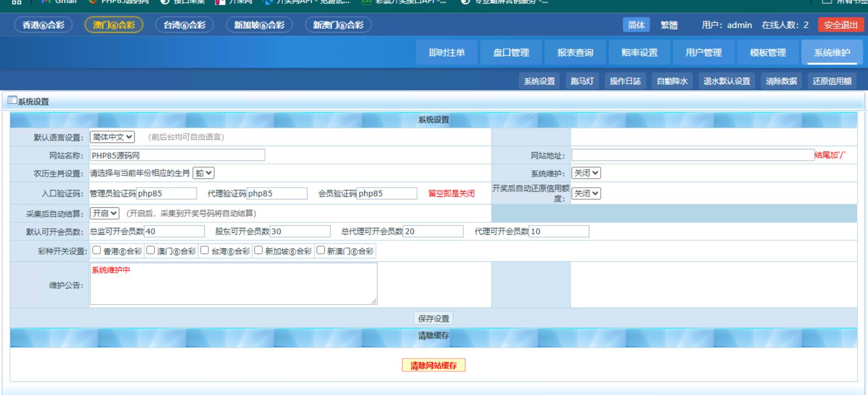Expand the 采集后自动结算 dropdown
The width and height of the screenshot is (868, 395).
[x=105, y=213]
